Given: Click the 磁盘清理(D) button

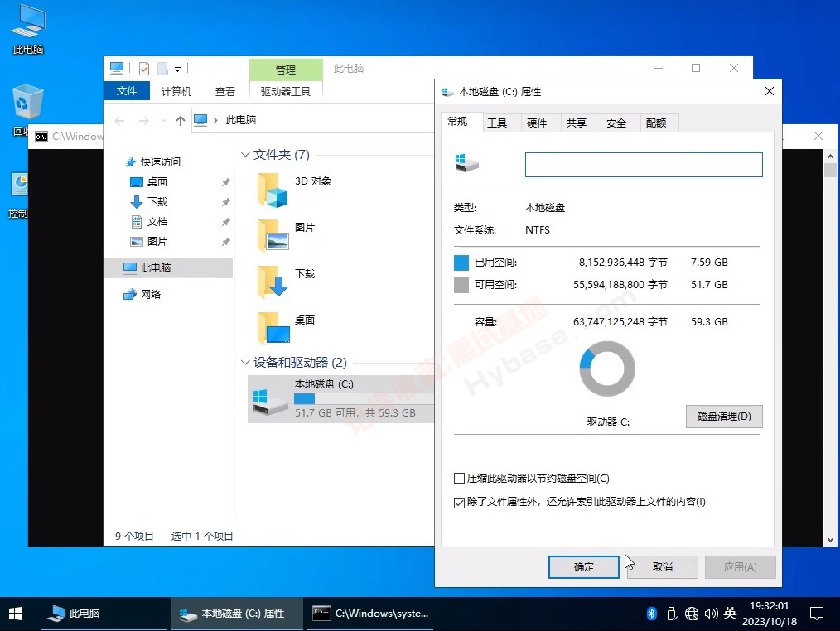Looking at the screenshot, I should click(x=724, y=417).
